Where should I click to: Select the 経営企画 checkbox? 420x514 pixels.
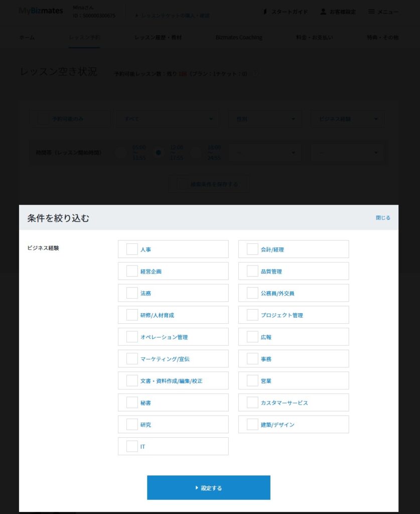pos(132,271)
